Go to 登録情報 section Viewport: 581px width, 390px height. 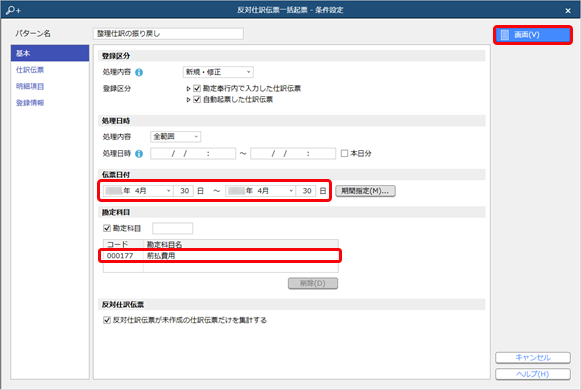click(30, 103)
